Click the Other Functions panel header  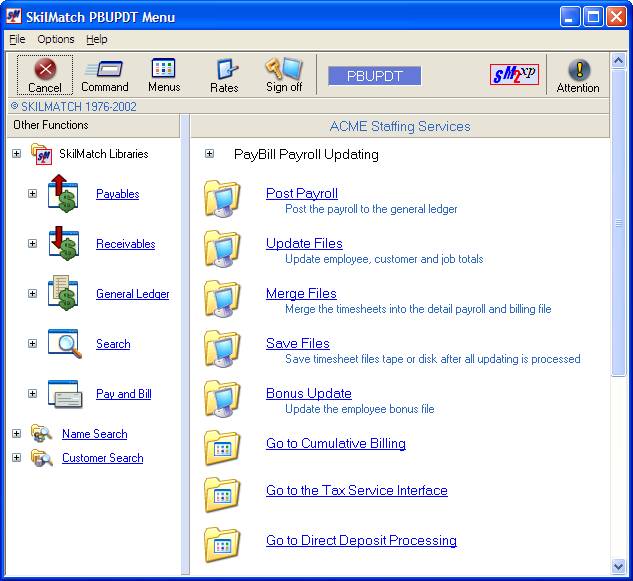pos(93,126)
